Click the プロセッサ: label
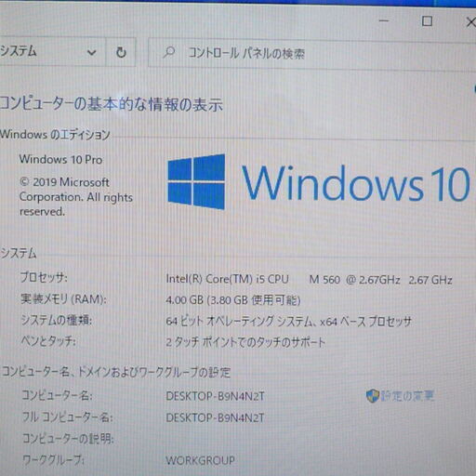Screen dimensions: 476x476 [x=44, y=277]
